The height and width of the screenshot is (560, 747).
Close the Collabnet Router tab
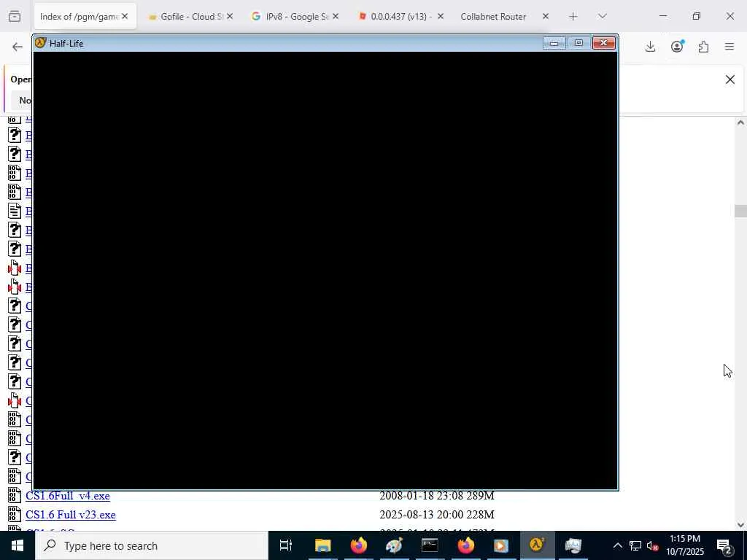click(x=546, y=17)
